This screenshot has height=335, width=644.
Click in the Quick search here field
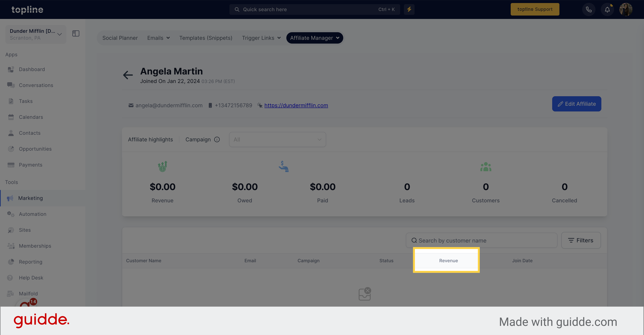point(315,9)
